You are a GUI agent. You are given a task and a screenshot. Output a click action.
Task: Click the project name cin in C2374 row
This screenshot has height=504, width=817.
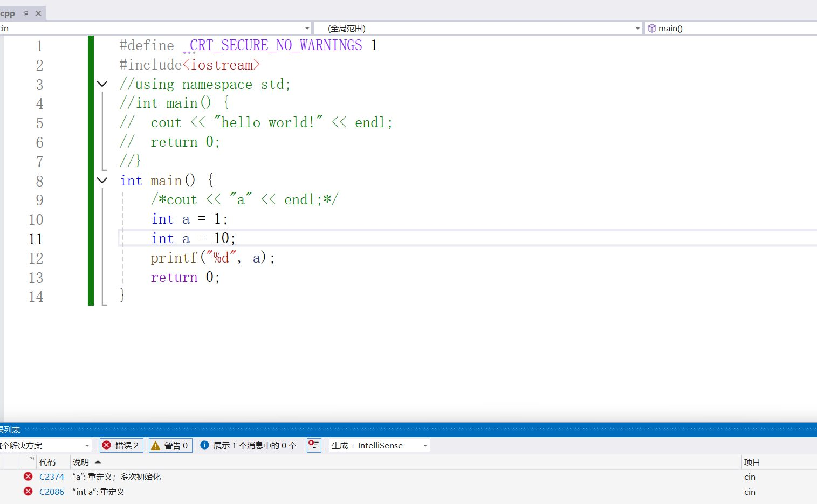pyautogui.click(x=750, y=477)
